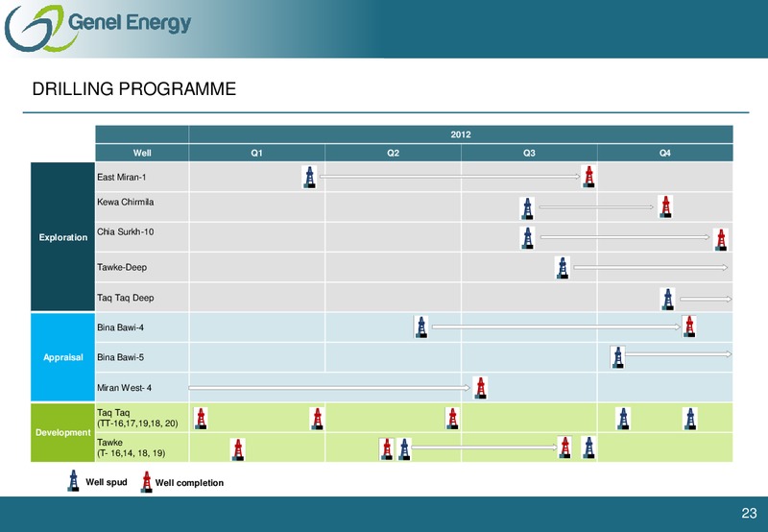The width and height of the screenshot is (768, 532).
Task: Select Tawke blue spud icon in Q2
Action: 404,448
